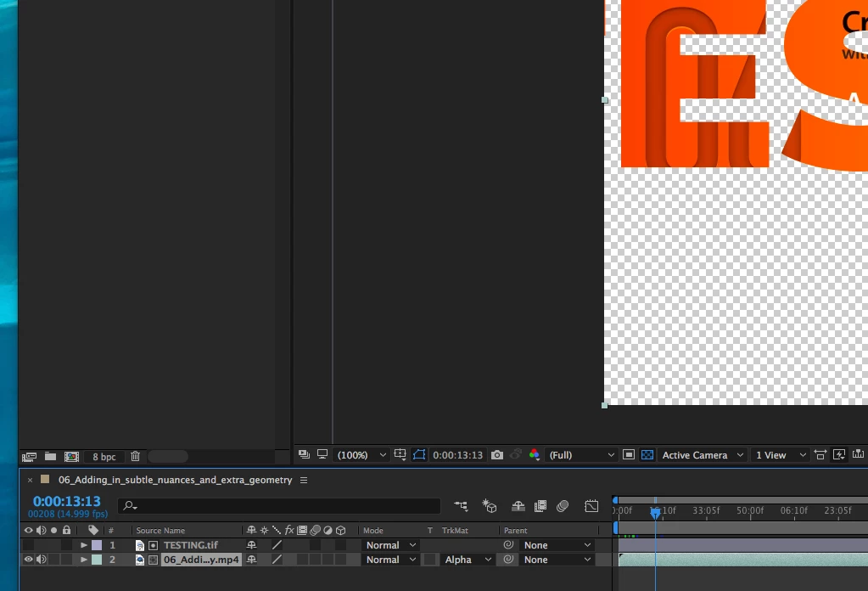Open the Graph Editor icon

point(591,506)
